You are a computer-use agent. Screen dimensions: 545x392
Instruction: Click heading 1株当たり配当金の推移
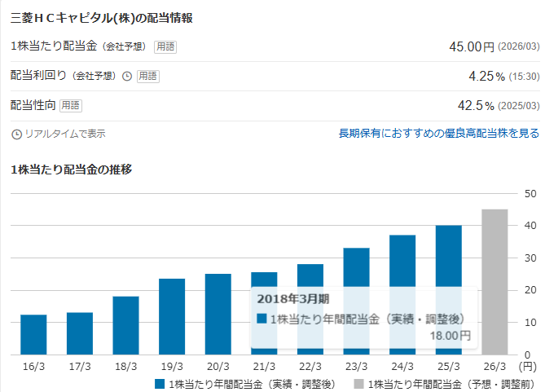pos(71,170)
